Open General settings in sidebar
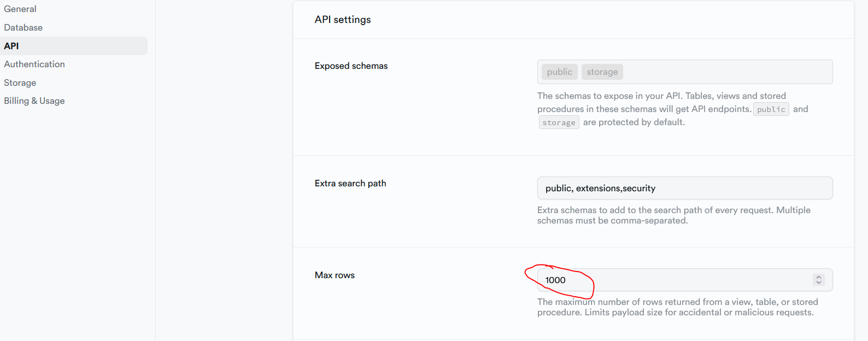Viewport: 868px width, 341px height. pos(20,9)
